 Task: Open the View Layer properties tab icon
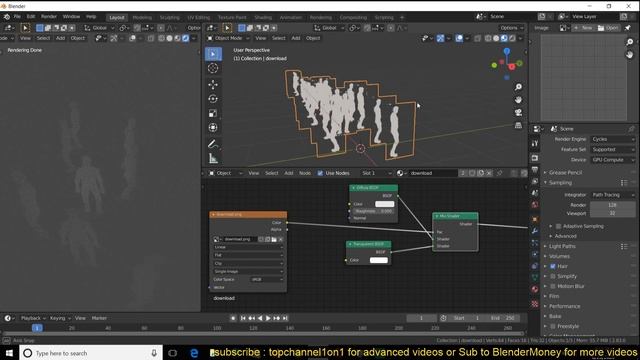point(535,181)
